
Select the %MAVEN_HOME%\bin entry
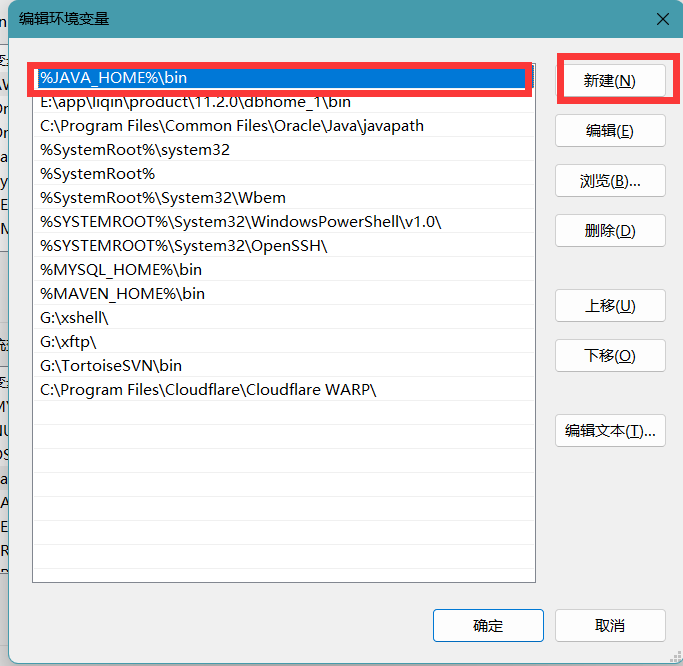[x=284, y=294]
